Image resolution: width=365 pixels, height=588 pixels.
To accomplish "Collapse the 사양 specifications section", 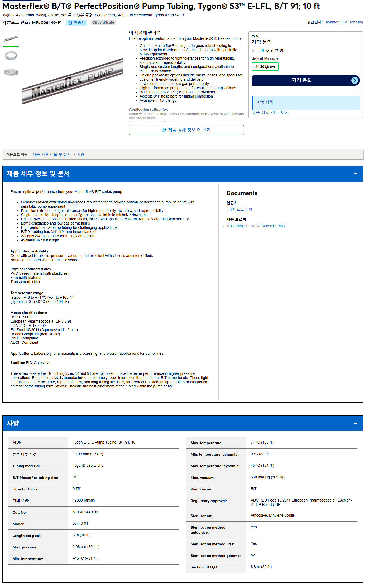I will (355, 424).
